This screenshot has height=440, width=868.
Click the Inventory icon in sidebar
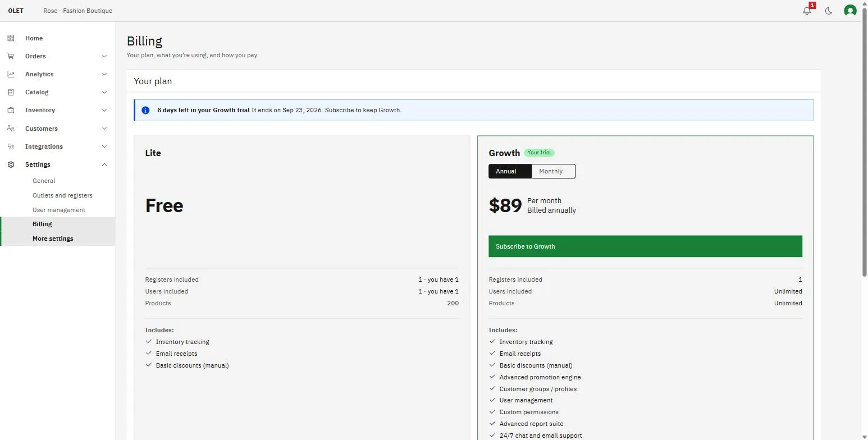pyautogui.click(x=11, y=110)
